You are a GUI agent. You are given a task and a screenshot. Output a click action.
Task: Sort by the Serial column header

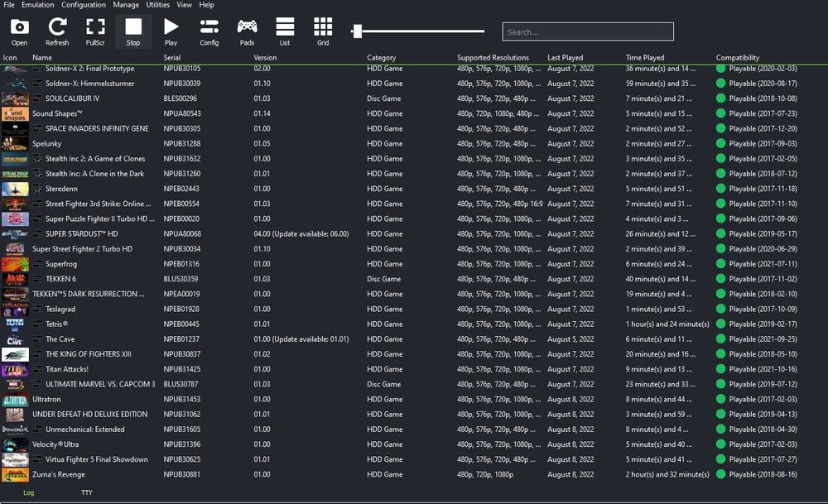[x=171, y=58]
